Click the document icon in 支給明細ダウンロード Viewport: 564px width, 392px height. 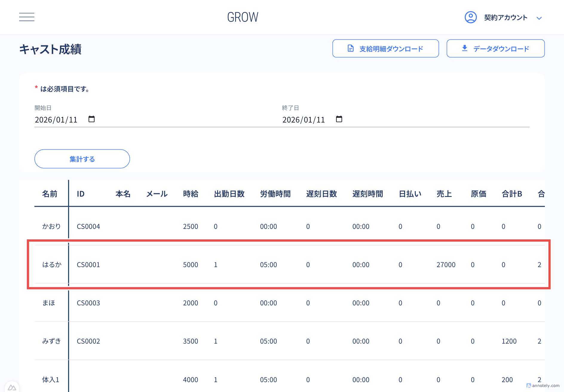(x=351, y=48)
